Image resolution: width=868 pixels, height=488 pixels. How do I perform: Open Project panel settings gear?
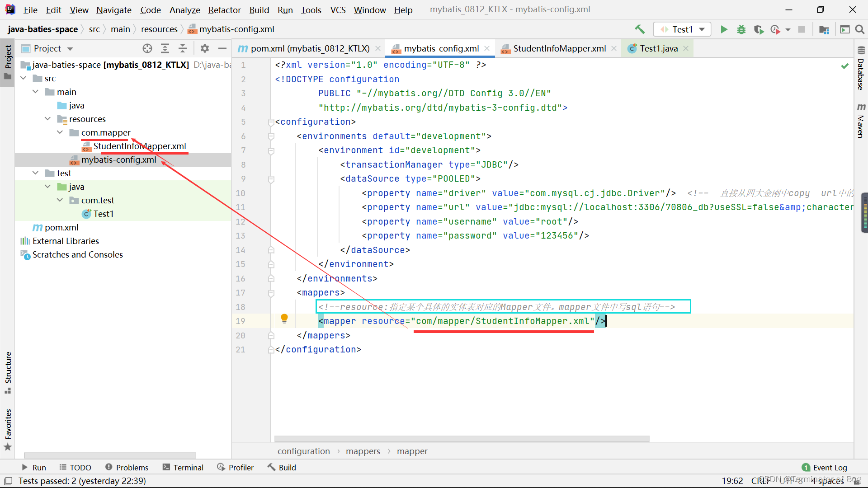point(205,48)
